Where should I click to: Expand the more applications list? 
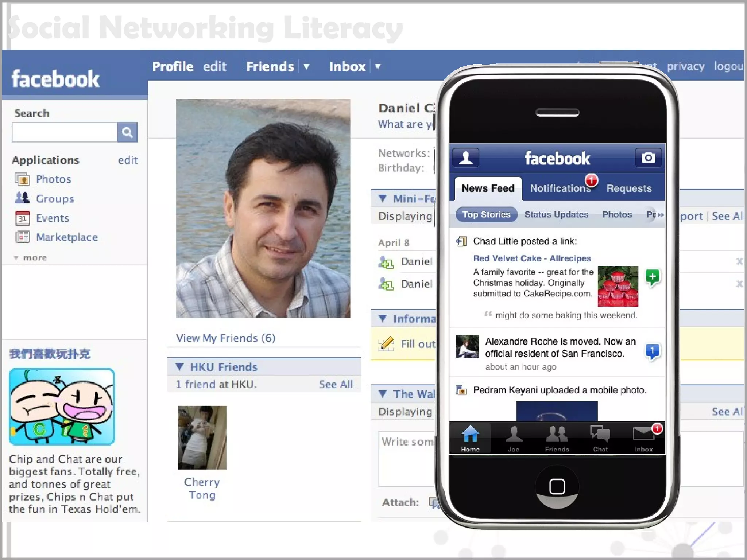(x=30, y=257)
